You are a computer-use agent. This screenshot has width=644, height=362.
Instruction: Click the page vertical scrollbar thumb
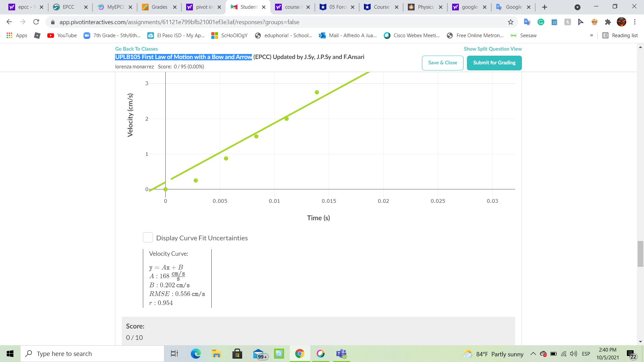click(x=640, y=254)
